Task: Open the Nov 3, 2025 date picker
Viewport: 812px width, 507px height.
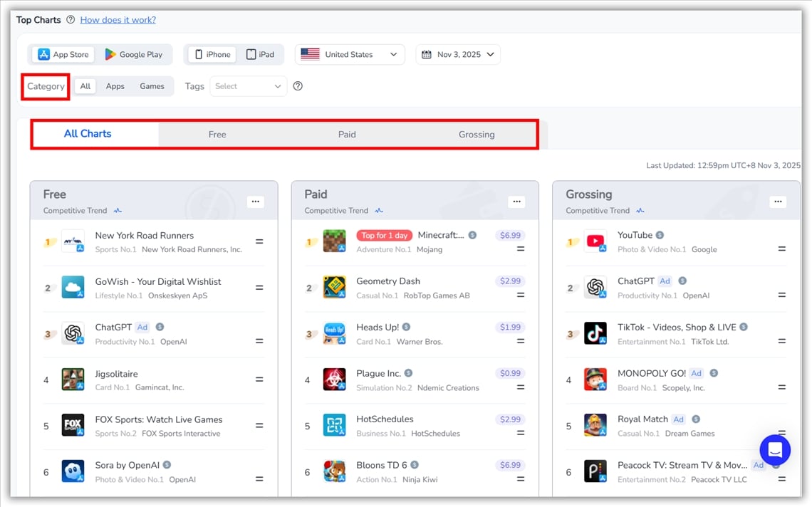Action: coord(458,53)
